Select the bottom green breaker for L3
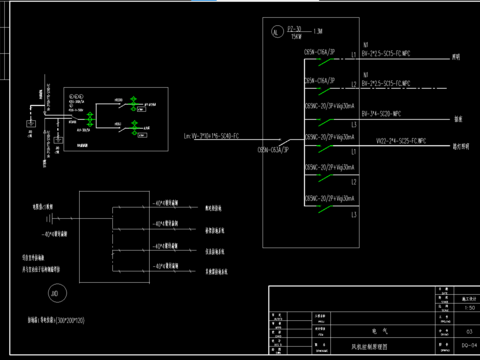The height and width of the screenshot is (360, 480). click(x=326, y=209)
